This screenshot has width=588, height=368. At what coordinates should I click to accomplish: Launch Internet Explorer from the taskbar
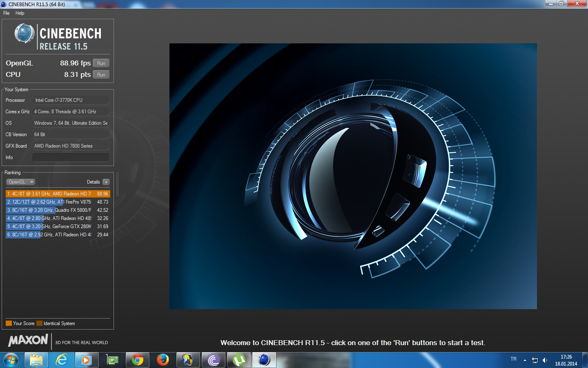[62, 360]
